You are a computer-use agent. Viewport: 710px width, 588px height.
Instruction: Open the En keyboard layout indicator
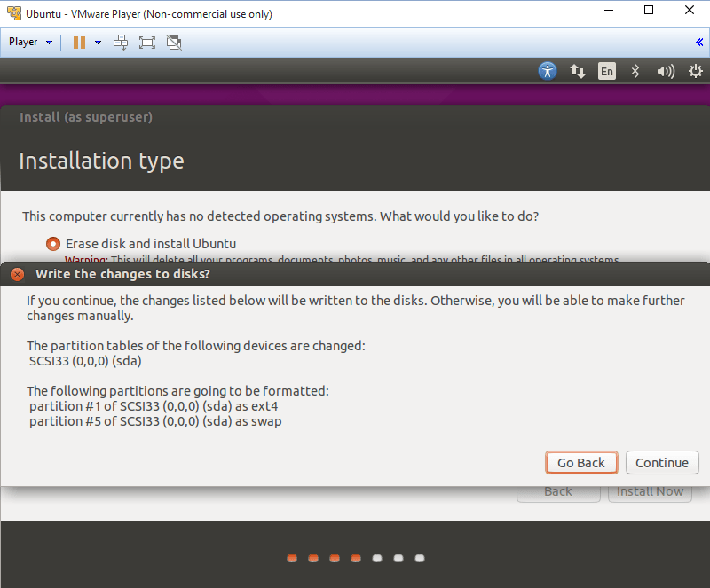606,71
